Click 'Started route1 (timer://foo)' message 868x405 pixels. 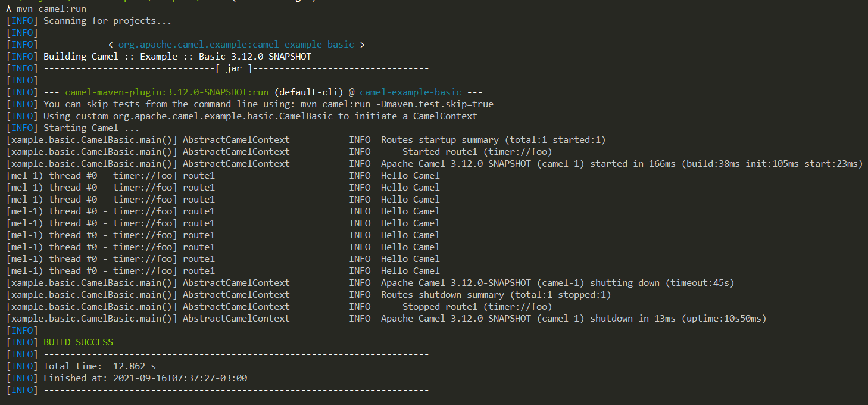pos(477,152)
